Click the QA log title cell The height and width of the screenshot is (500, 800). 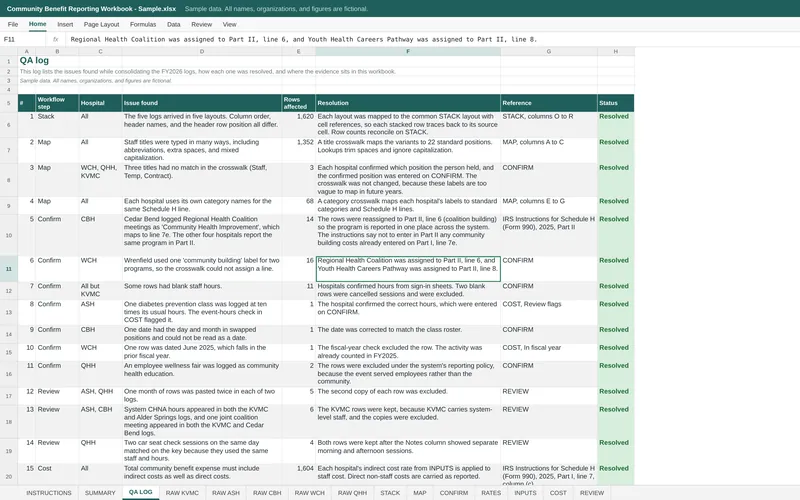[34, 61]
